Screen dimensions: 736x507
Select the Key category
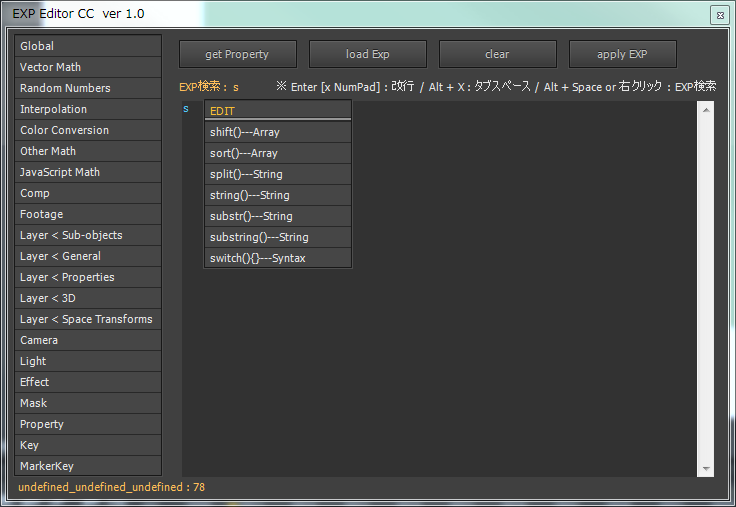(x=88, y=445)
